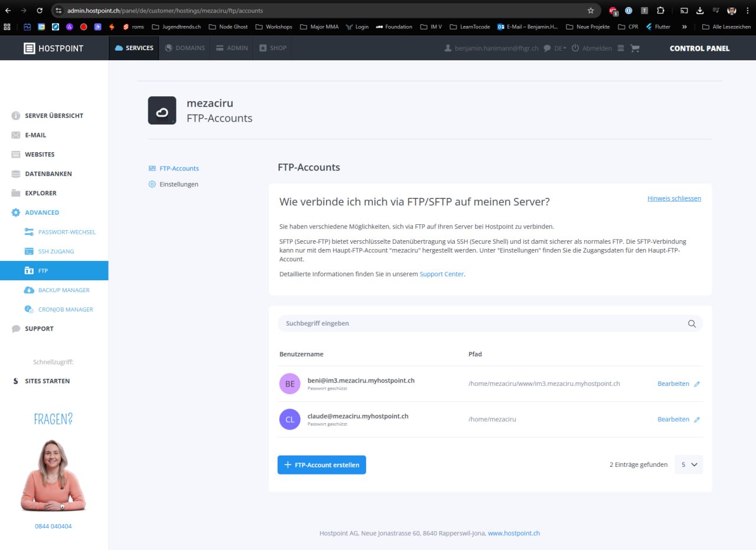Open the browser downloads icon
This screenshot has height=550, width=756.
click(x=700, y=11)
